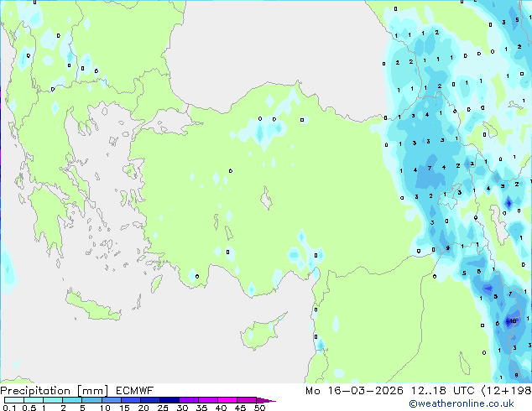Click the '[mm]' unit label
Screen dimensions: 532x411
click(92, 391)
